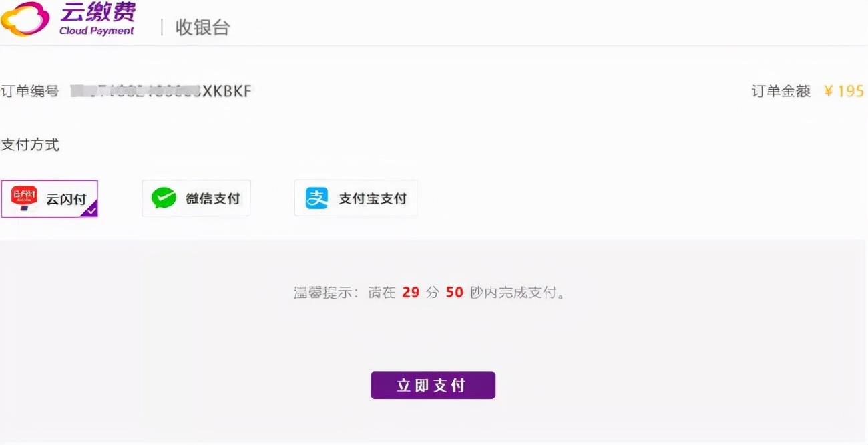Click the Cloud Payment English subtitle
Viewport: 868px width, 445px height.
pyautogui.click(x=97, y=30)
